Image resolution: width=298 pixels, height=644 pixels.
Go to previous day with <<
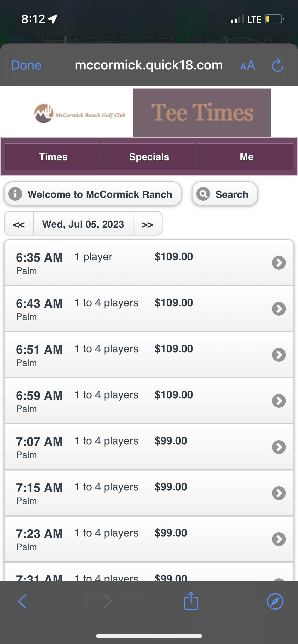coord(19,224)
